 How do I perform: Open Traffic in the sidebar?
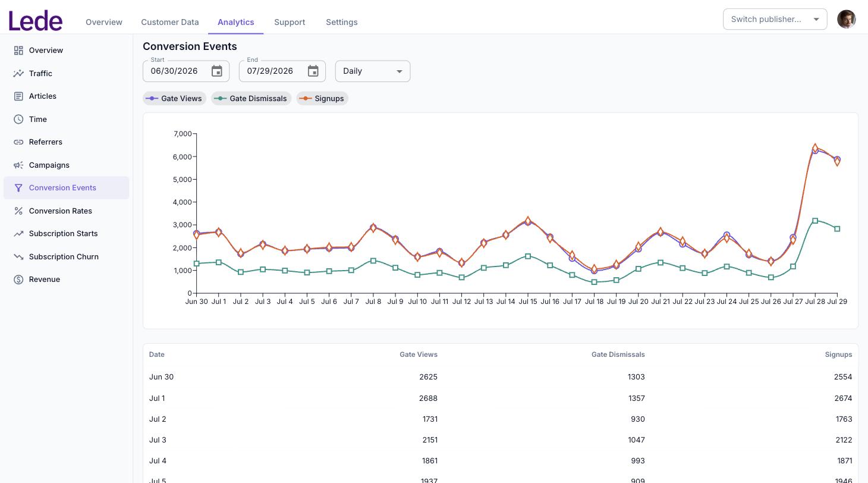coord(67,74)
